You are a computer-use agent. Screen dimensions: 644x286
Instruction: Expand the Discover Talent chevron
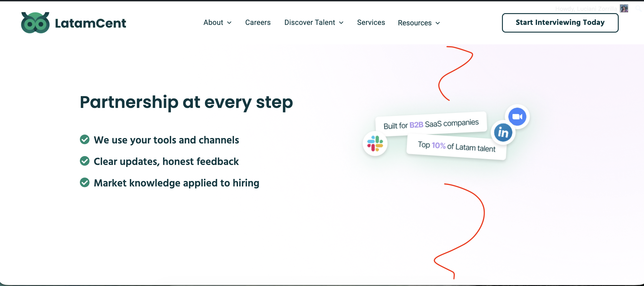click(341, 23)
